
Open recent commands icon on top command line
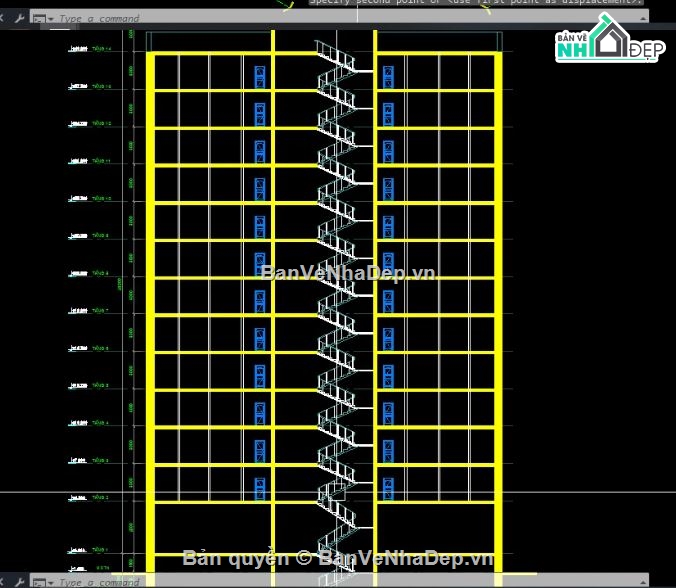(39, 19)
